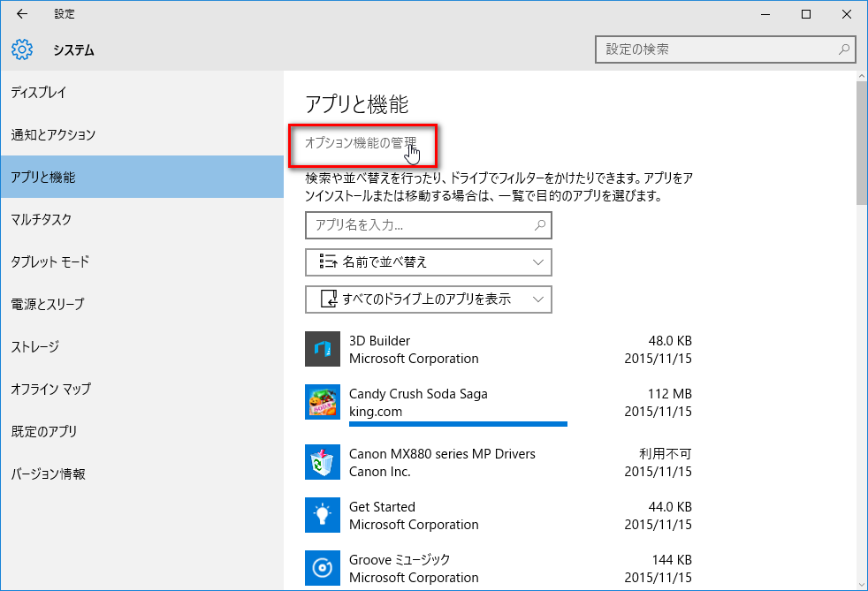Maximize the settings window
Viewport: 868px width, 591px height.
(x=806, y=14)
